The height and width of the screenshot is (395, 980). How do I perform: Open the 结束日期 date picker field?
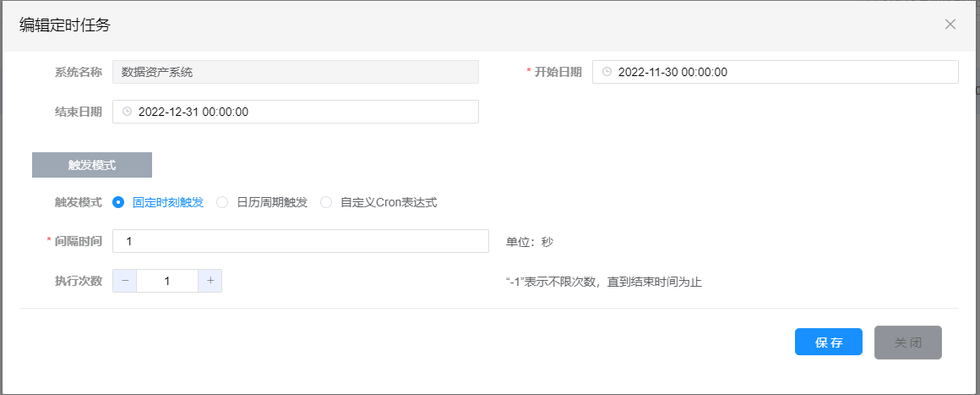point(296,112)
